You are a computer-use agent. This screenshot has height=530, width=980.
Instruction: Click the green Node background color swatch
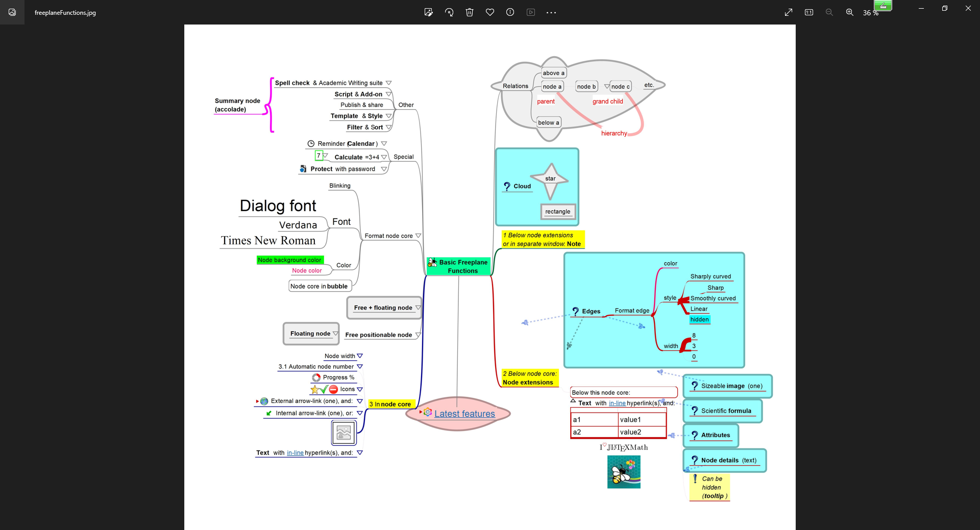tap(289, 260)
